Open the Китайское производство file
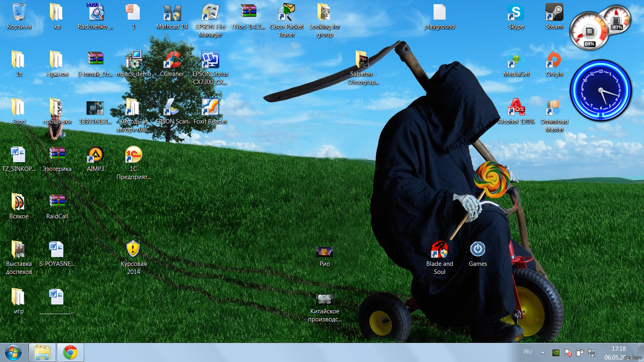This screenshot has width=644, height=362. pos(325,308)
